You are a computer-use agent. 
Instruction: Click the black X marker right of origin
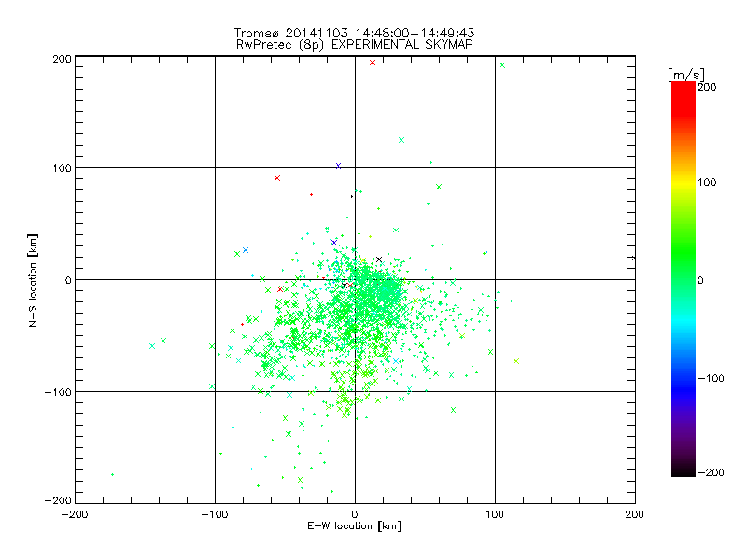pos(379,259)
